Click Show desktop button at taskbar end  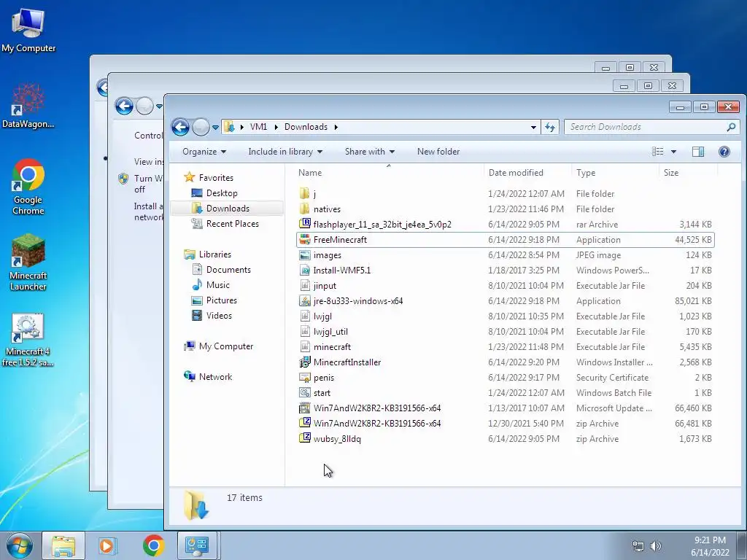(x=743, y=546)
